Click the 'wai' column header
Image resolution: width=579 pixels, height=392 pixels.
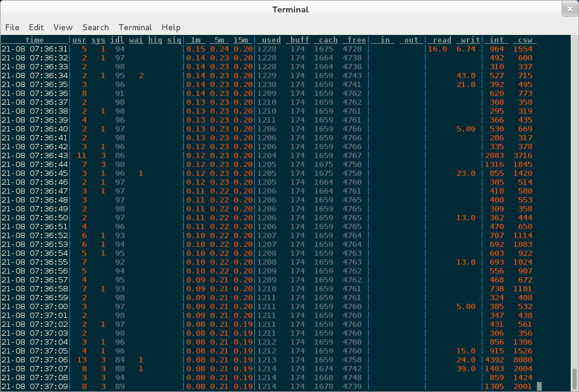(136, 40)
